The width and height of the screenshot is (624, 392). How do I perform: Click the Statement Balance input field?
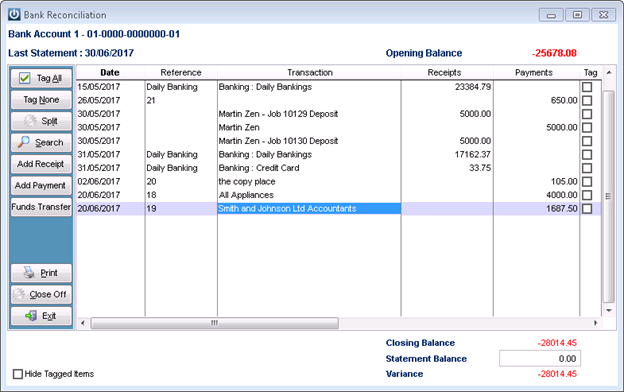pyautogui.click(x=540, y=359)
